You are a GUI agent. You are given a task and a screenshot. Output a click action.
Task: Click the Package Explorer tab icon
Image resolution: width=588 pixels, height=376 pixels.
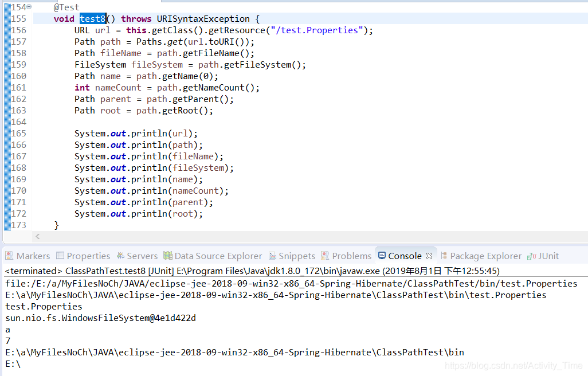click(444, 255)
